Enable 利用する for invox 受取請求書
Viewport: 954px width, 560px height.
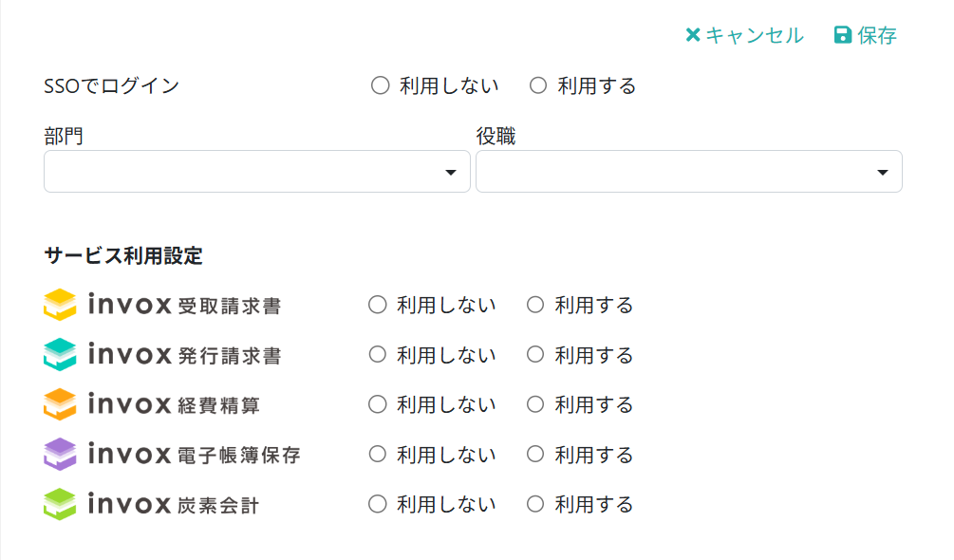(x=535, y=305)
